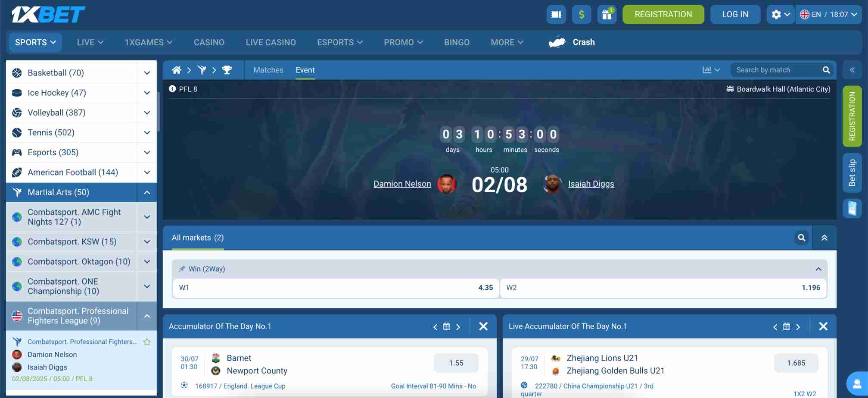Click Damion Nelson's avatar in event banner
The height and width of the screenshot is (398, 868).
[447, 184]
